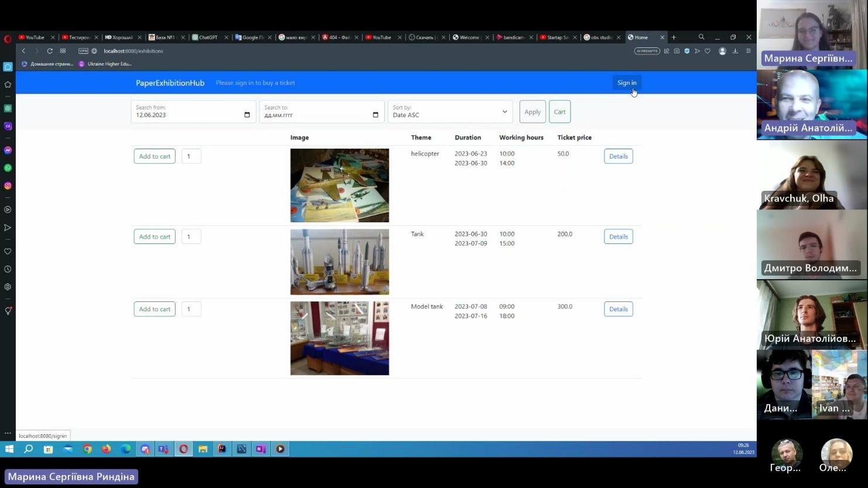Open Details for the Model tank exhibition
Viewport: 868px width, 488px height.
(x=618, y=309)
